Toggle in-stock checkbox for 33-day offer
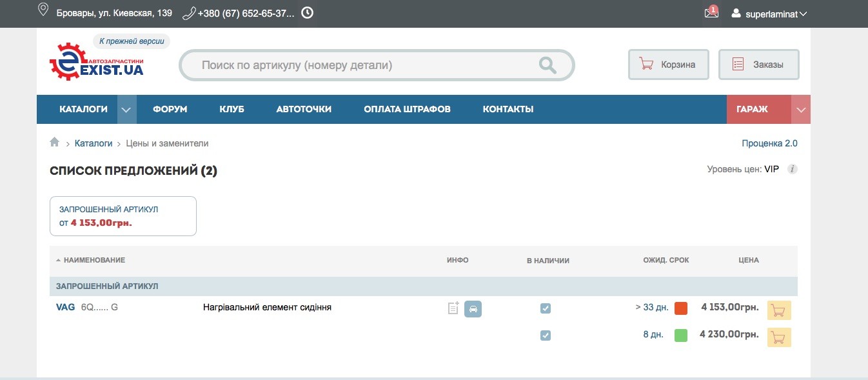 546,308
